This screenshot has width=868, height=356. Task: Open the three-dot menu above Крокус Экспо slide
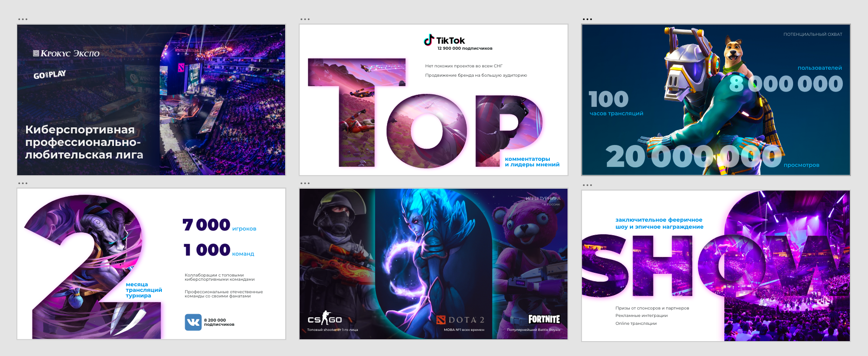(23, 20)
